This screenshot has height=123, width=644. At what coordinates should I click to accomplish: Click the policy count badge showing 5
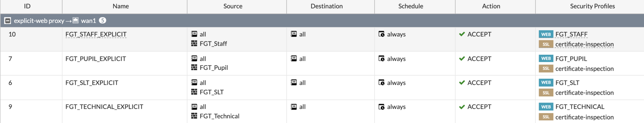click(x=103, y=20)
